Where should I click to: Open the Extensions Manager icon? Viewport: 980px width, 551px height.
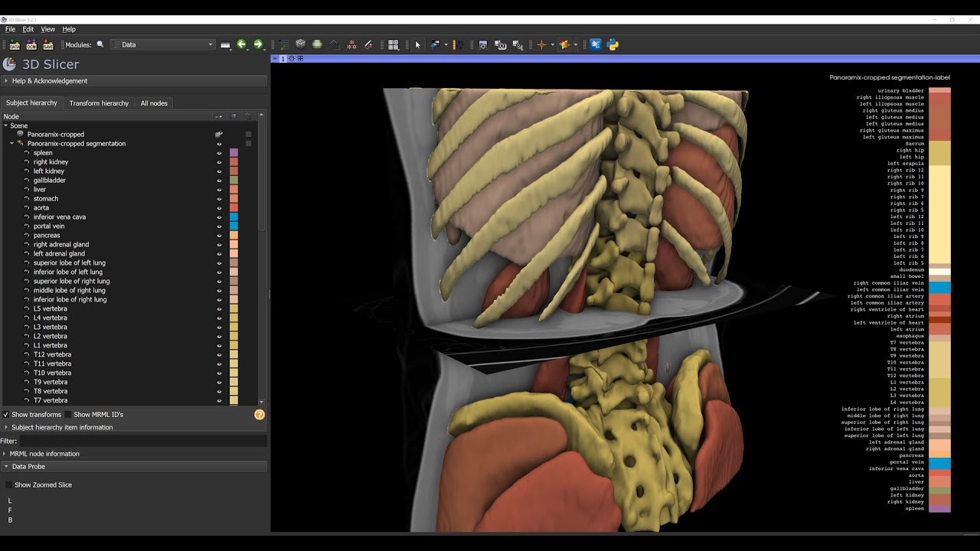click(x=596, y=44)
